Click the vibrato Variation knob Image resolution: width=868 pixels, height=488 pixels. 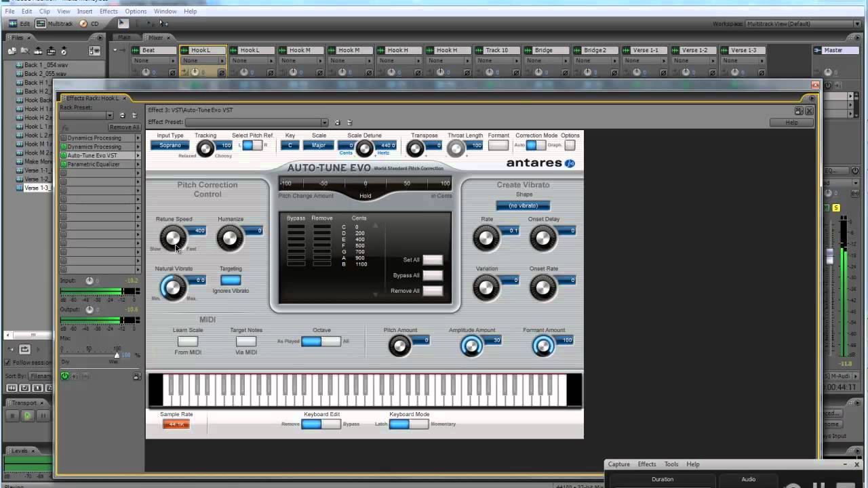[486, 287]
